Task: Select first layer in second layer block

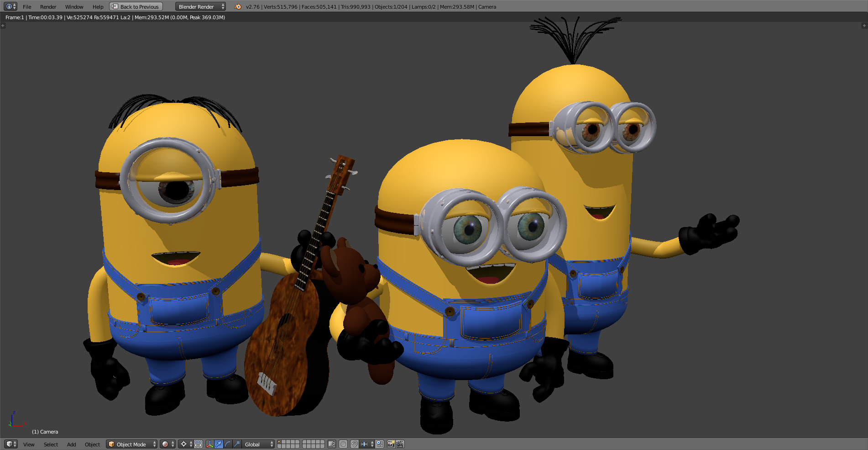Action: pos(305,442)
